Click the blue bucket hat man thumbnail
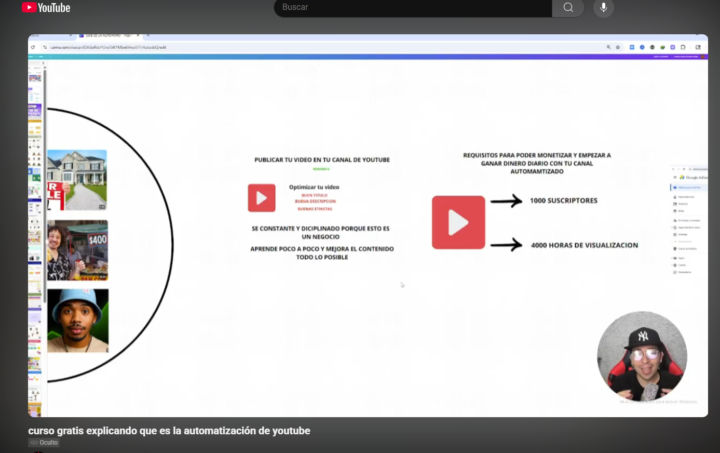This screenshot has width=720, height=453. click(x=78, y=321)
